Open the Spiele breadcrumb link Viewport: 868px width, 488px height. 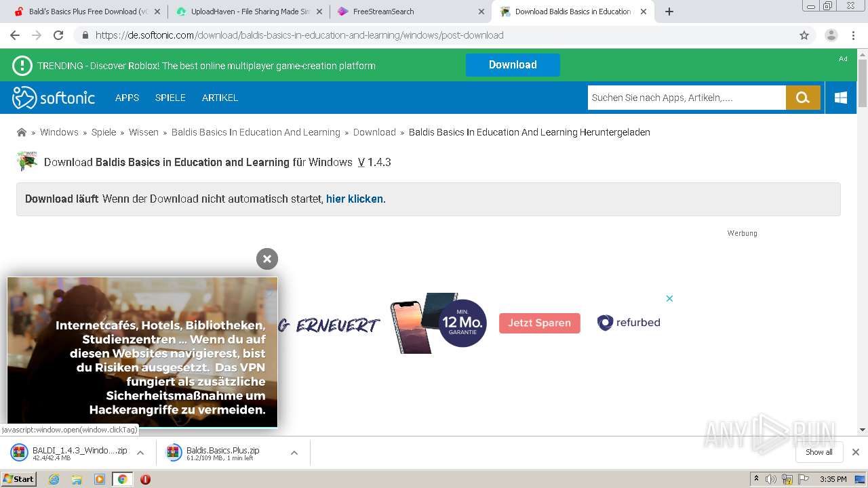pos(104,132)
